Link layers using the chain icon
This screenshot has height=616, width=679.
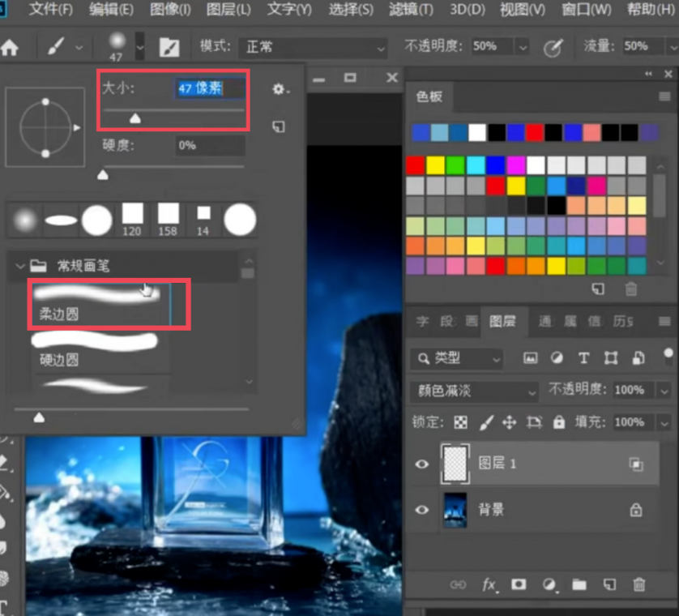(458, 585)
